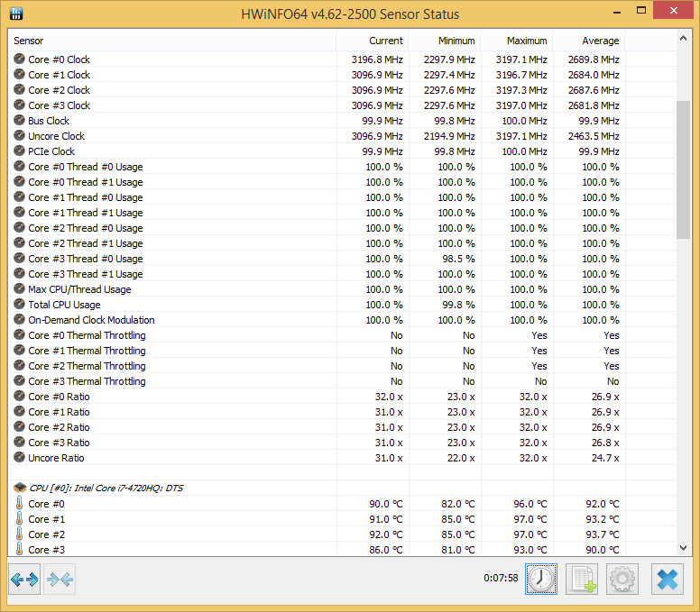The height and width of the screenshot is (612, 700).
Task: Reset the sensor clock timer button
Action: 541,579
